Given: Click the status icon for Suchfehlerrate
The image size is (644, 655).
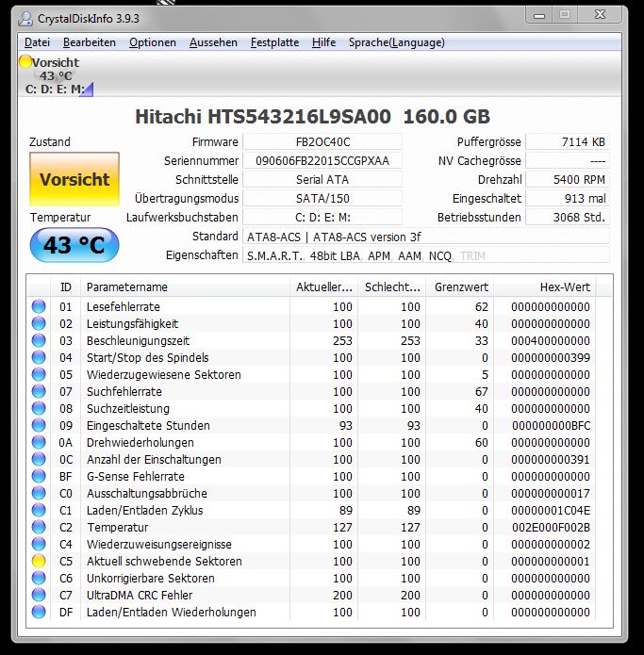Looking at the screenshot, I should click(39, 391).
